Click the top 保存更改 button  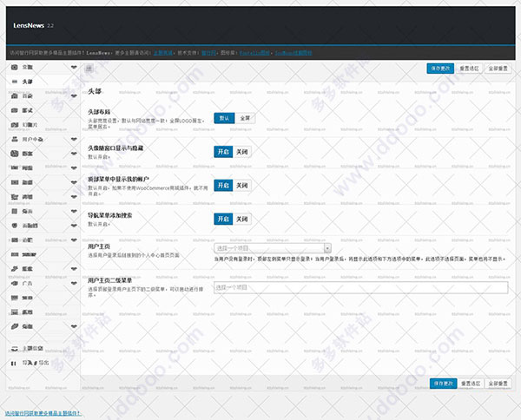[440, 69]
